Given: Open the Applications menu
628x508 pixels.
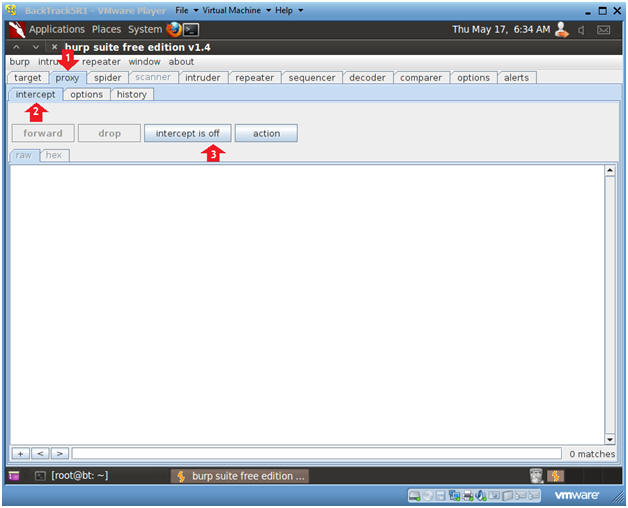Looking at the screenshot, I should tap(57, 29).
